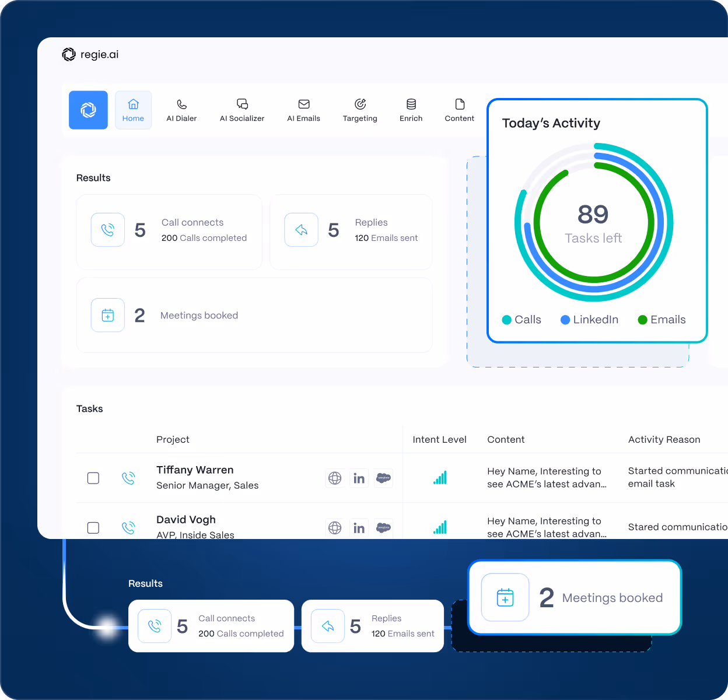The height and width of the screenshot is (700, 728).
Task: Open David Vogh's website globe icon
Action: click(x=335, y=528)
